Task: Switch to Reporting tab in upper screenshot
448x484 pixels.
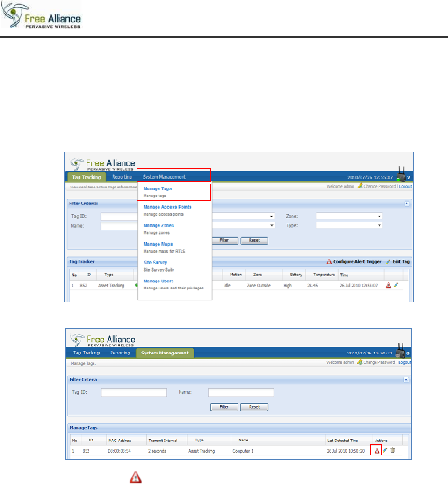Action: [122, 177]
